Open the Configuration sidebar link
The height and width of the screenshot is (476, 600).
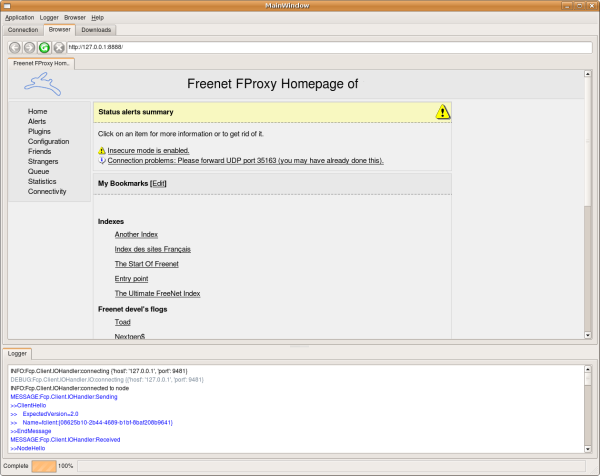click(49, 141)
